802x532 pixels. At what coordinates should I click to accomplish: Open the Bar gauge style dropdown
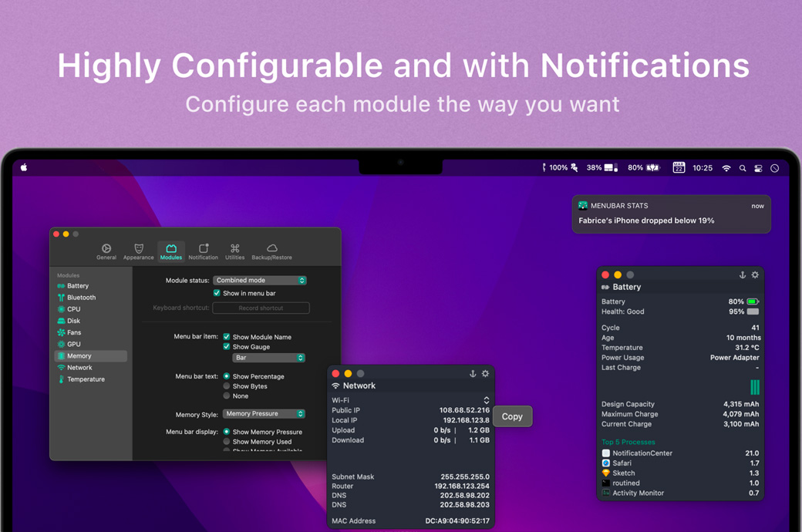click(x=269, y=358)
